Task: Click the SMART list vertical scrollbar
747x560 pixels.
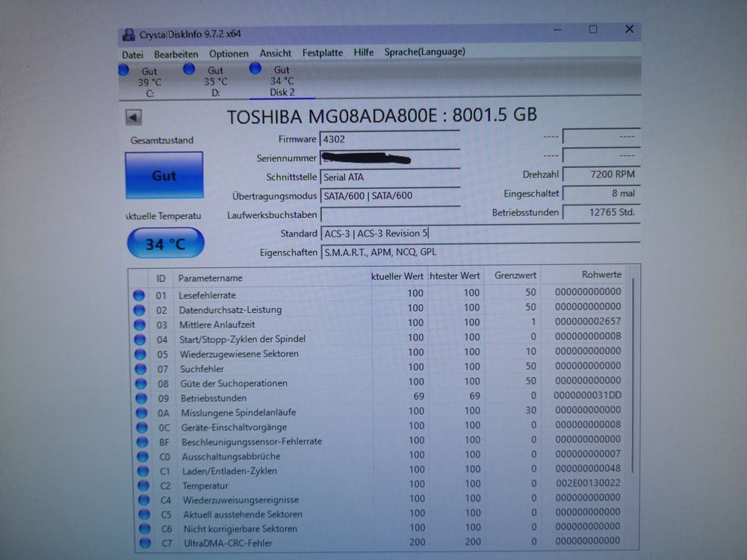Action: 633,376
